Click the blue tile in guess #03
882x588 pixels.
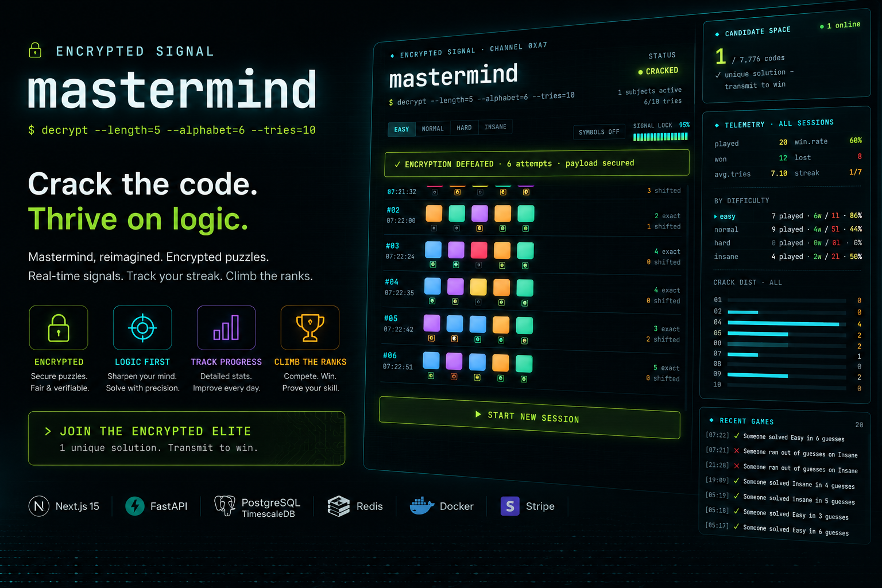(x=433, y=250)
